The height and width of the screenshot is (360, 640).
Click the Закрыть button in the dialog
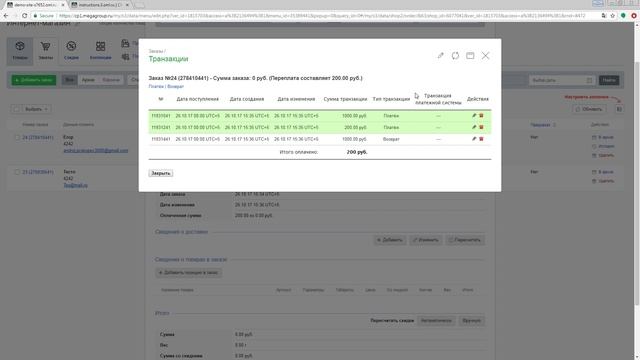click(x=161, y=173)
